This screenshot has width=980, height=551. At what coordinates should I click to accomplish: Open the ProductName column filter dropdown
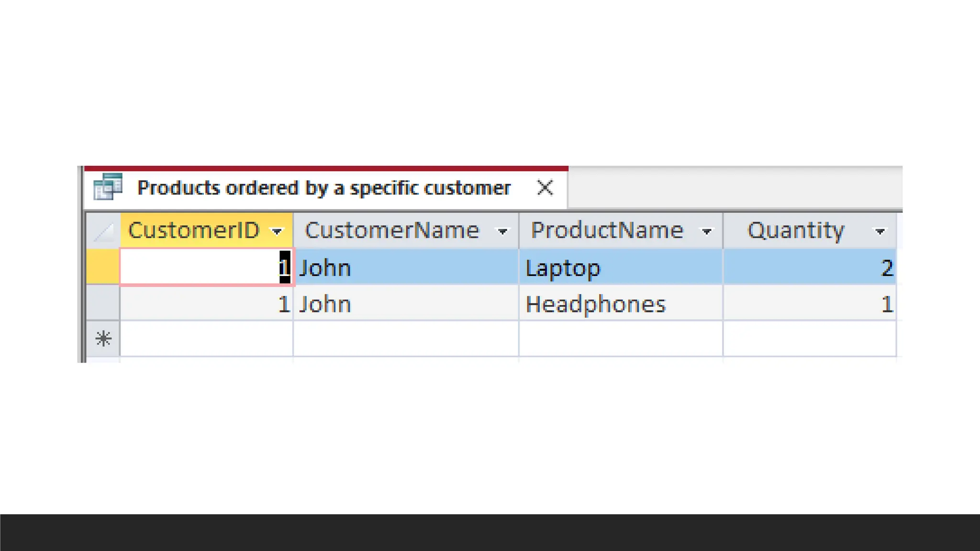pos(706,231)
